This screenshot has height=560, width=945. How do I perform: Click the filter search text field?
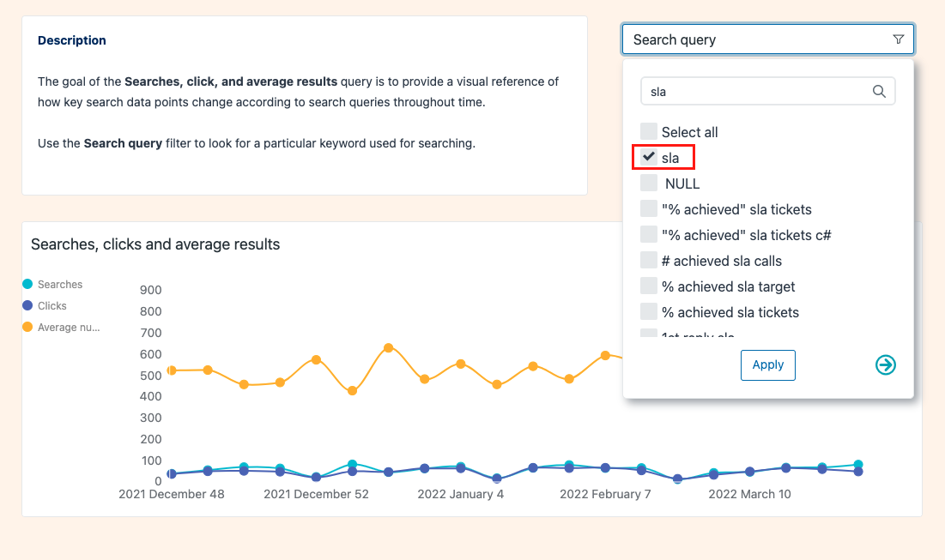pos(755,92)
